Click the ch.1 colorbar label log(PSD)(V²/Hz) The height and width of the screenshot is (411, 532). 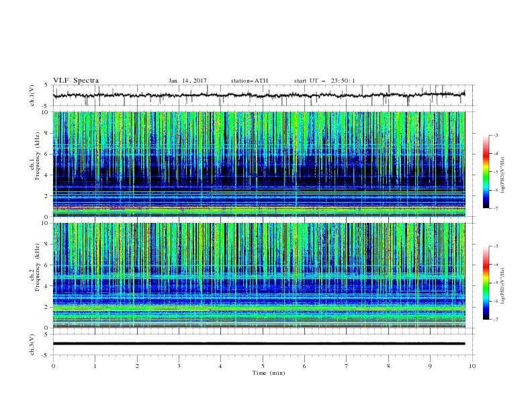coord(503,175)
